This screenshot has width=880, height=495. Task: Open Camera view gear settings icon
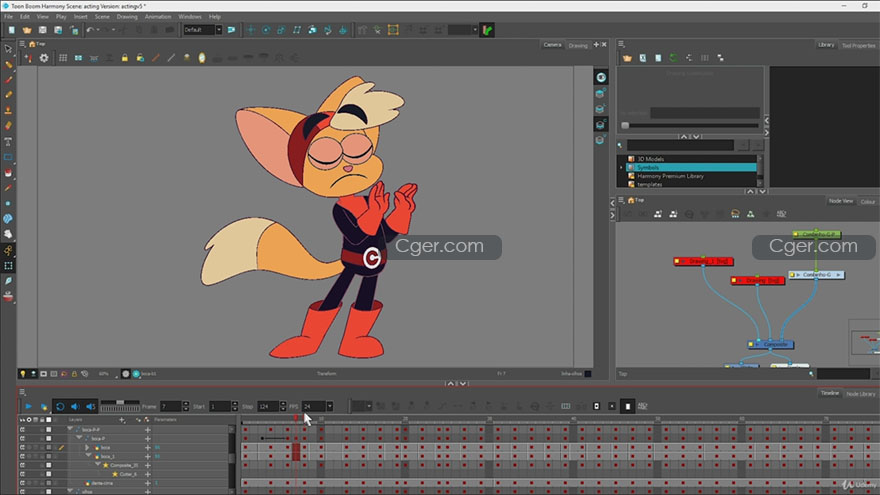point(44,58)
